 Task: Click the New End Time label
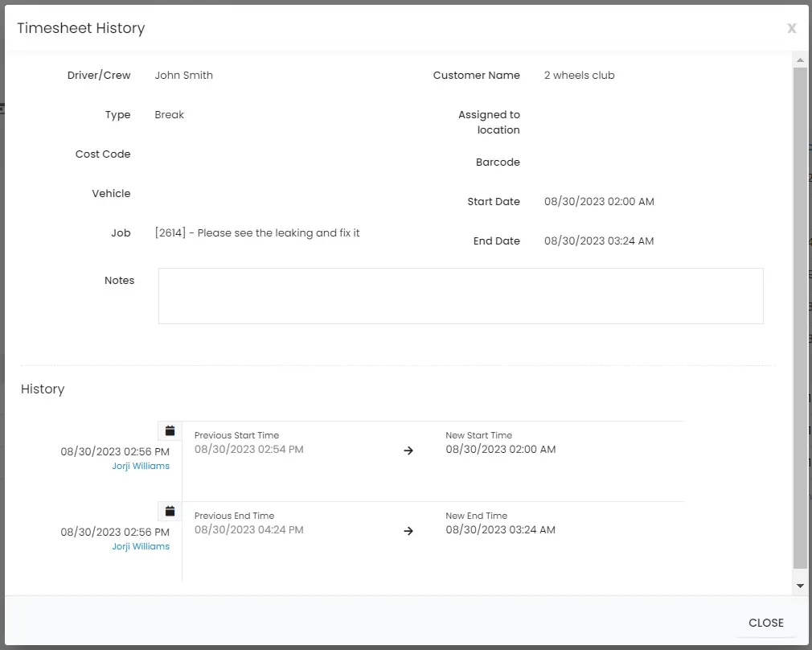[477, 516]
